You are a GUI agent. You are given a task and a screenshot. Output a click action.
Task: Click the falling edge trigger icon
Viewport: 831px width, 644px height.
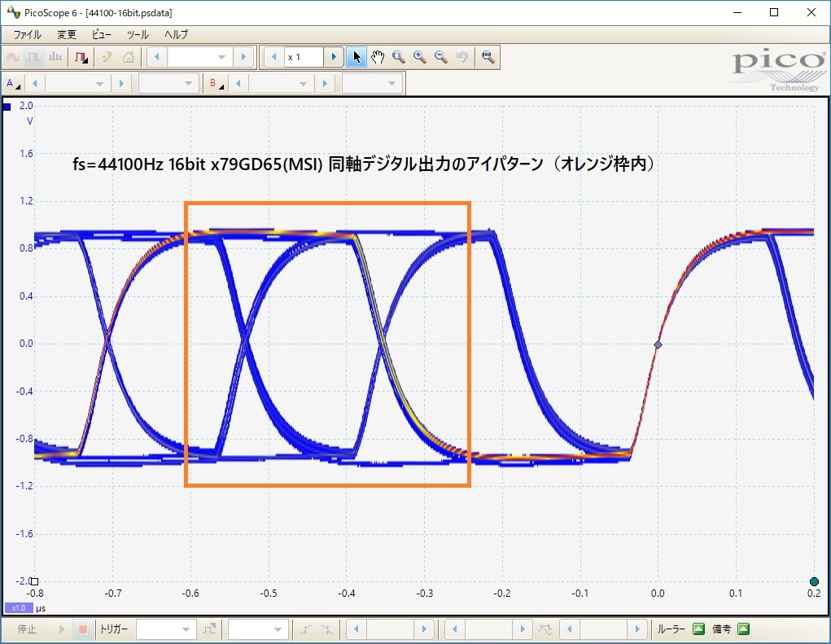coord(327,629)
